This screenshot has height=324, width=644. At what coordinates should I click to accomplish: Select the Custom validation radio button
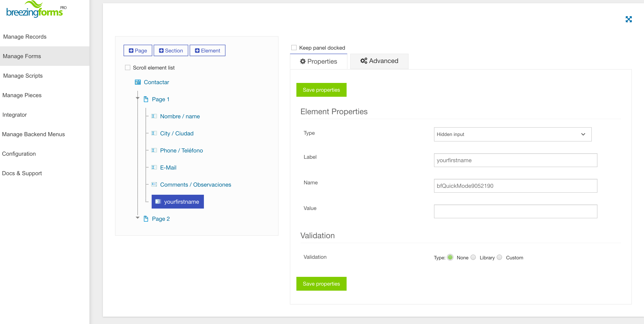[499, 257]
